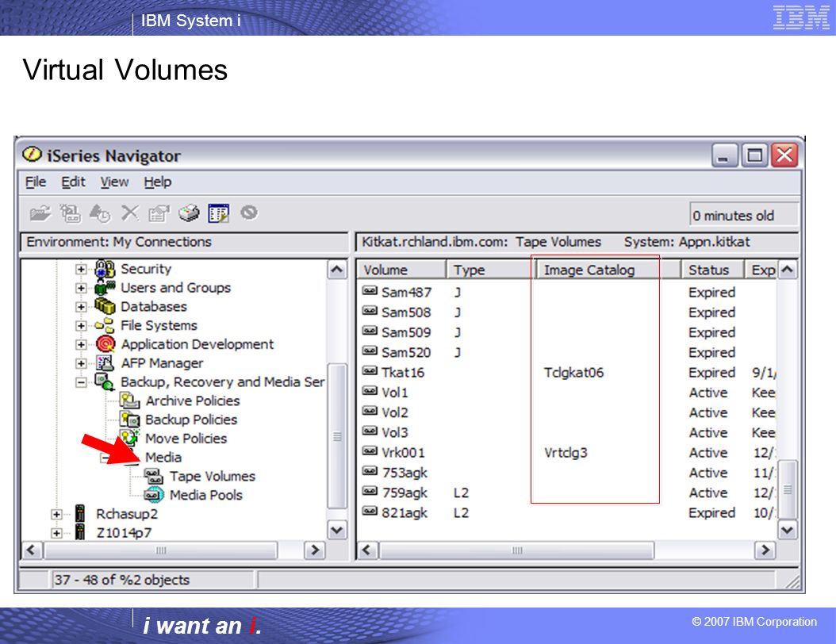The image size is (836, 644).
Task: Click the Security padlock icon
Action: tap(105, 269)
